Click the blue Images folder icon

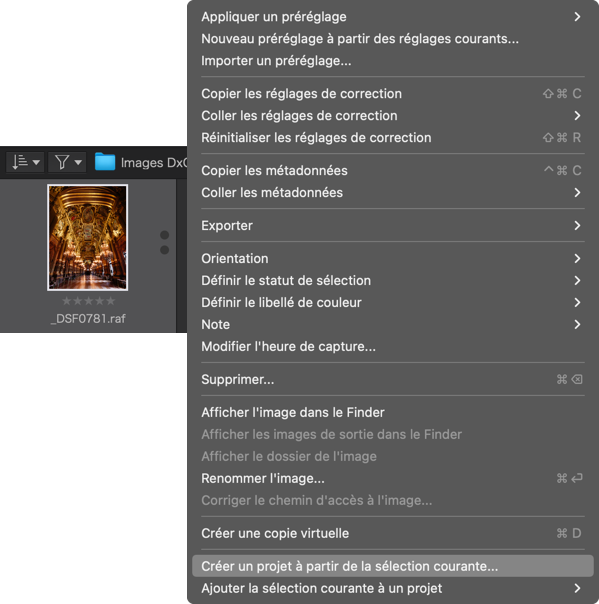point(105,162)
